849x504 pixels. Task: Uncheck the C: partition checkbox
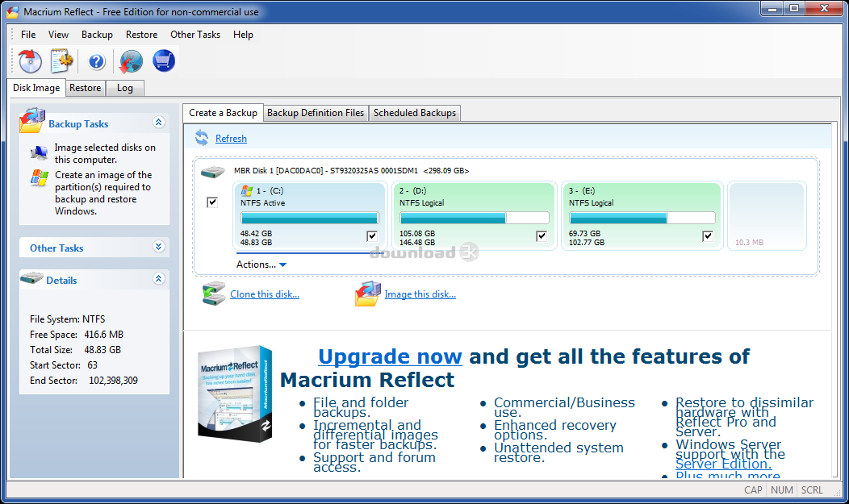pos(372,236)
